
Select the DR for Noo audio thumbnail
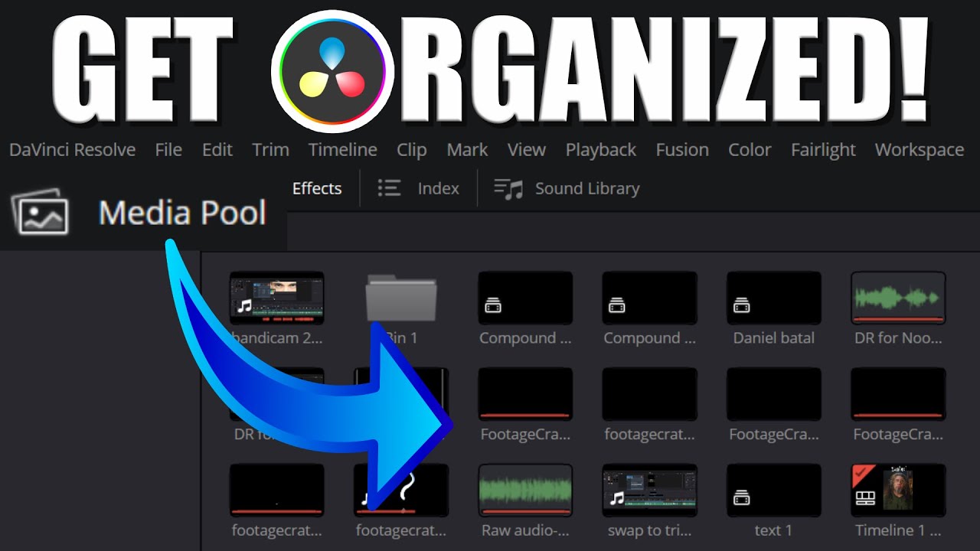click(898, 298)
